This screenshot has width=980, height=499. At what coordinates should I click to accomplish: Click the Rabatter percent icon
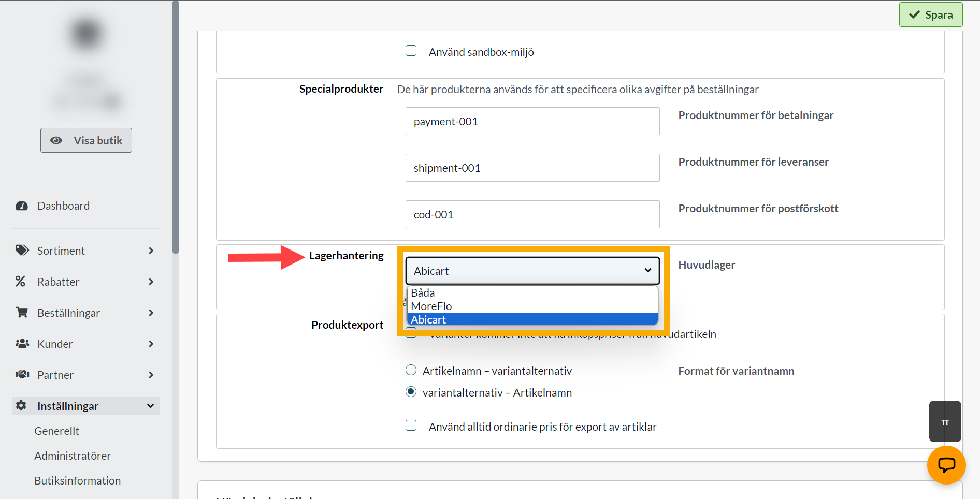(20, 282)
